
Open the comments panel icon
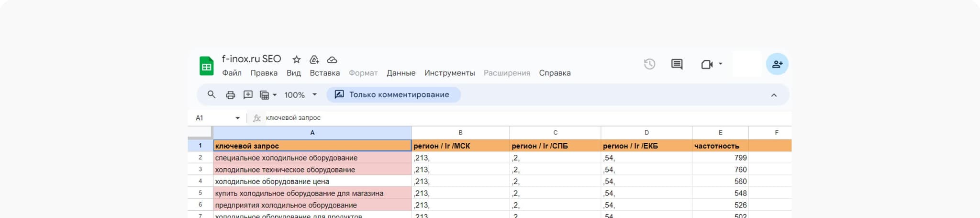tap(677, 64)
